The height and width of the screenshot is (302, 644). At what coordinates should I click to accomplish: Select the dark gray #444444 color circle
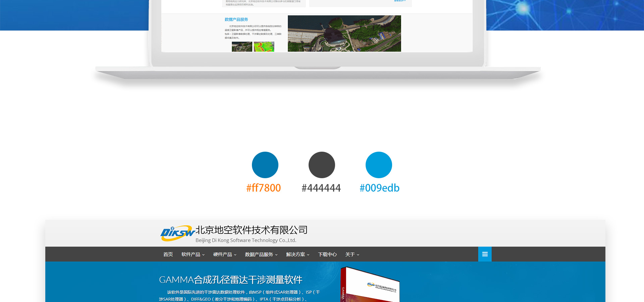pyautogui.click(x=322, y=165)
